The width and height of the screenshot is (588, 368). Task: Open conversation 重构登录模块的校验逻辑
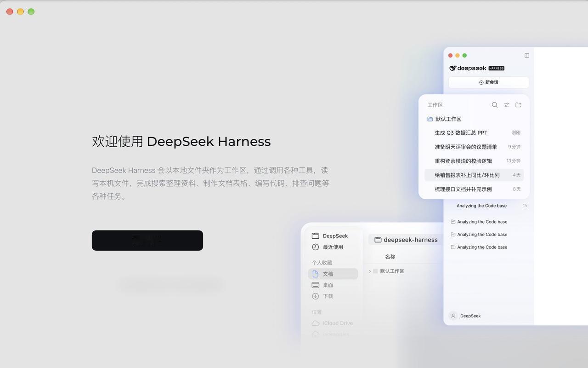[x=474, y=161]
